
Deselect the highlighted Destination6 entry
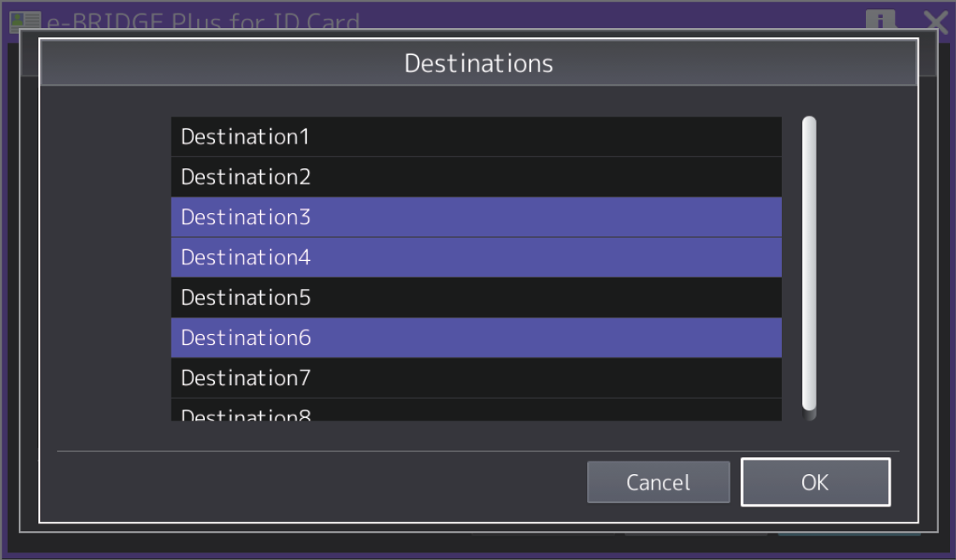pos(476,338)
